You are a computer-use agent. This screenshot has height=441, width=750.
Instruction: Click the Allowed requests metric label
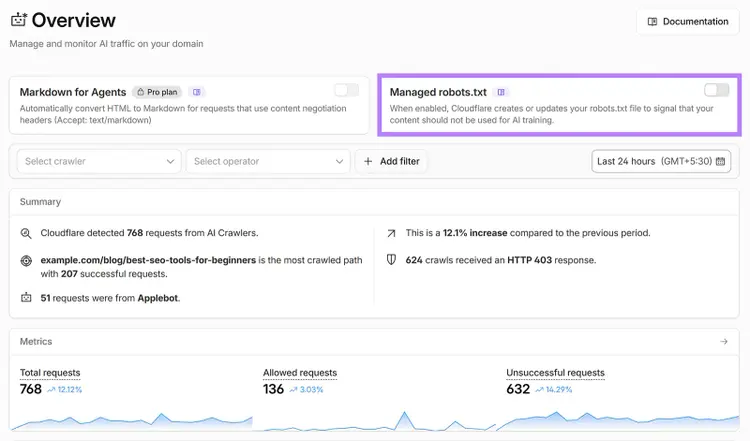click(300, 373)
